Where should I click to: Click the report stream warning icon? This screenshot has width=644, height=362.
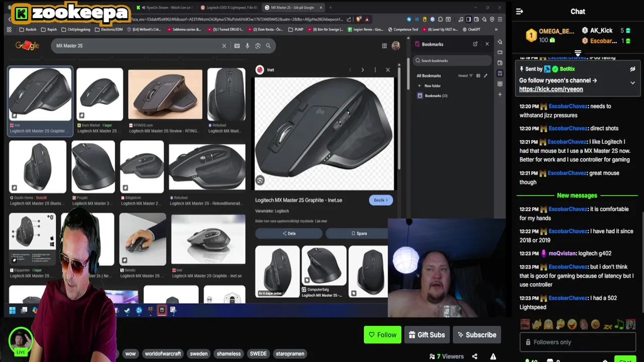point(493,356)
